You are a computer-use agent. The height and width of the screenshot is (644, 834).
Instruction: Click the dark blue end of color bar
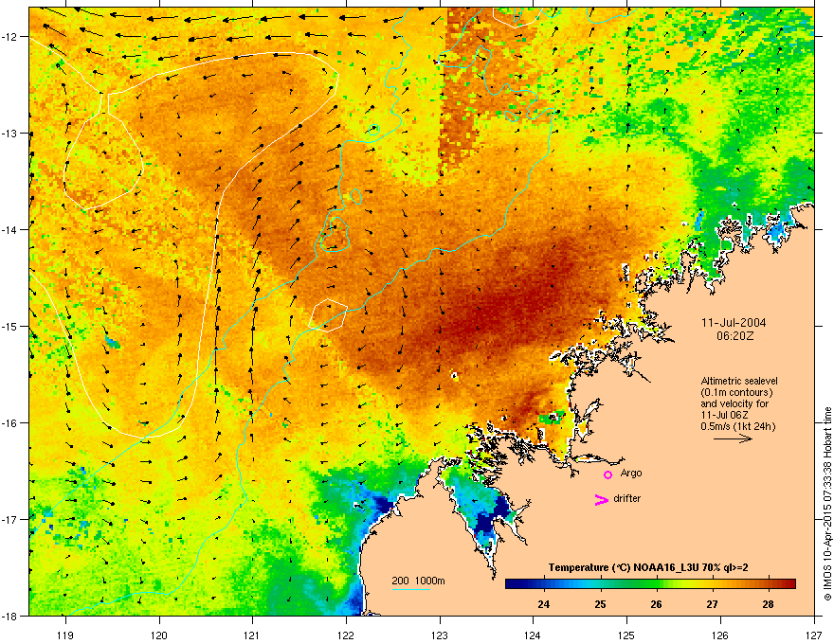tap(512, 583)
